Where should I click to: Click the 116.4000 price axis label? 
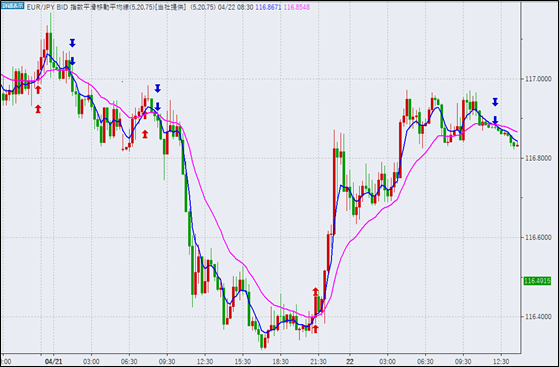(537, 316)
